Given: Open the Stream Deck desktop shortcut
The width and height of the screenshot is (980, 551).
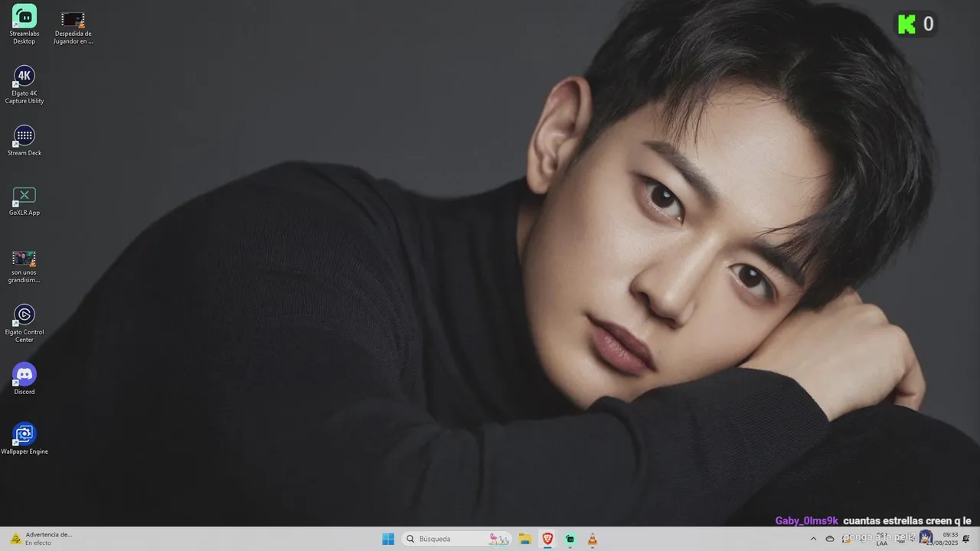Looking at the screenshot, I should tap(24, 141).
